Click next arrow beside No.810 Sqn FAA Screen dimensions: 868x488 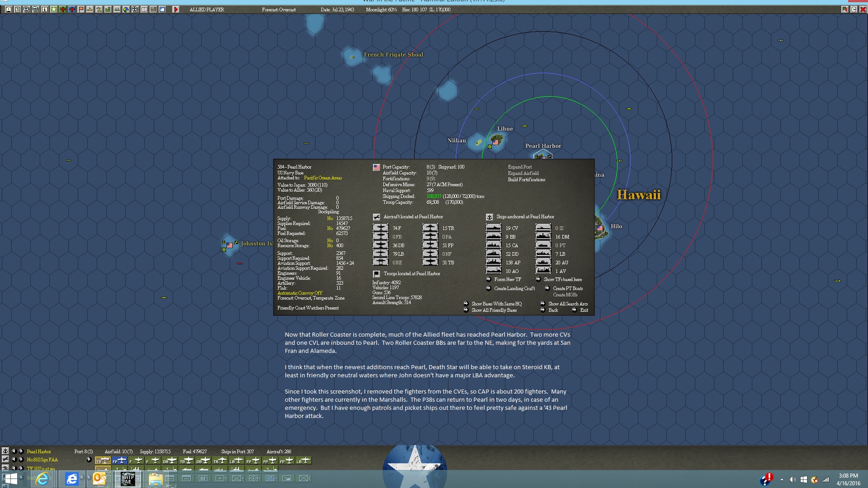[x=21, y=460]
